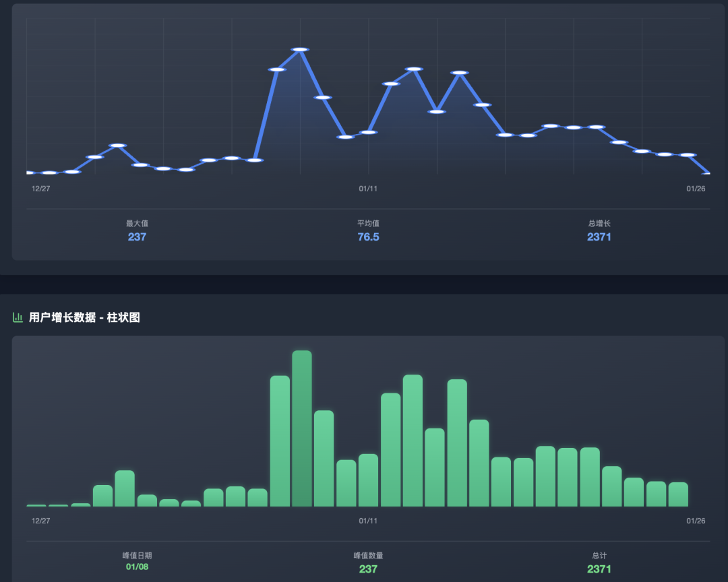Click the 峰值日期 label text

click(137, 556)
